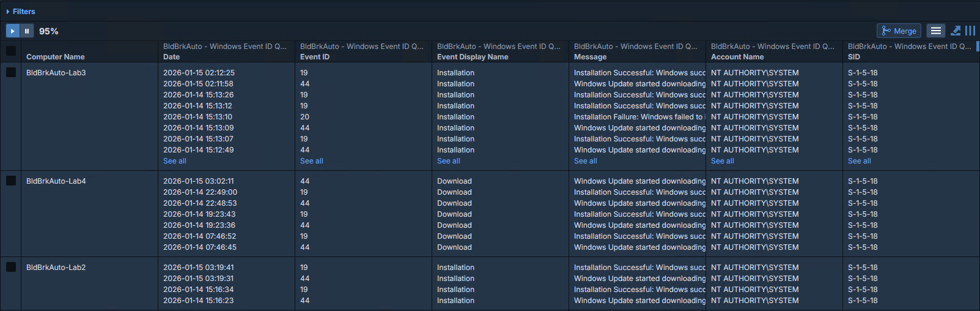Click date 2026-01-14 07:46:45
The width and height of the screenshot is (980, 311).
tap(200, 247)
